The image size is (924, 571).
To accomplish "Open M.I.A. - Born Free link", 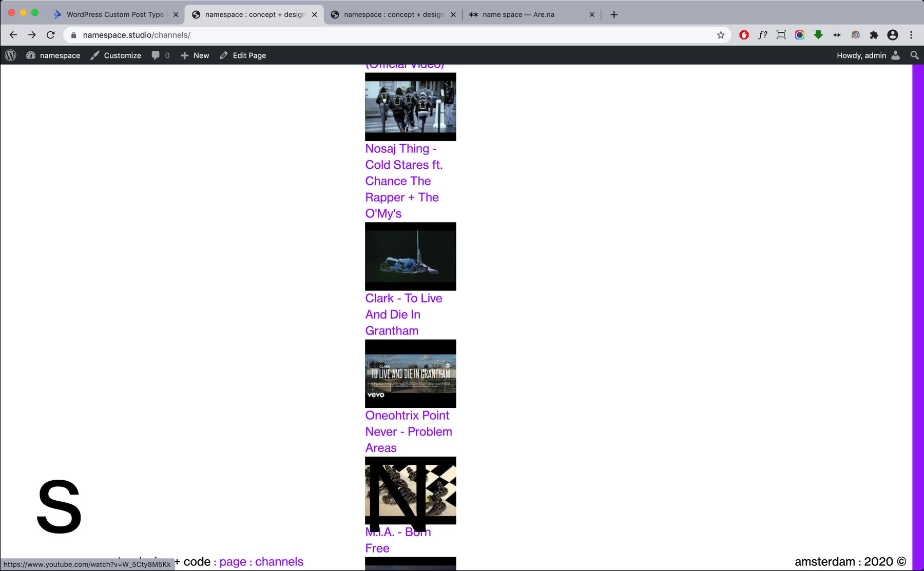I will [398, 540].
